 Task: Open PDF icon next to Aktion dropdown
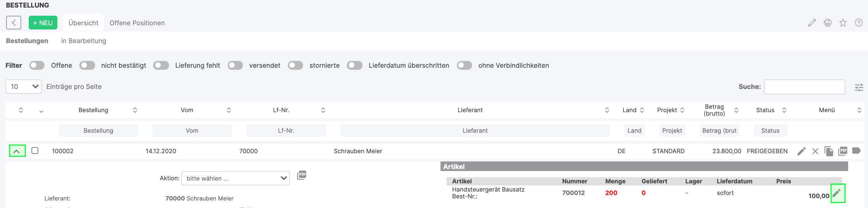301,175
